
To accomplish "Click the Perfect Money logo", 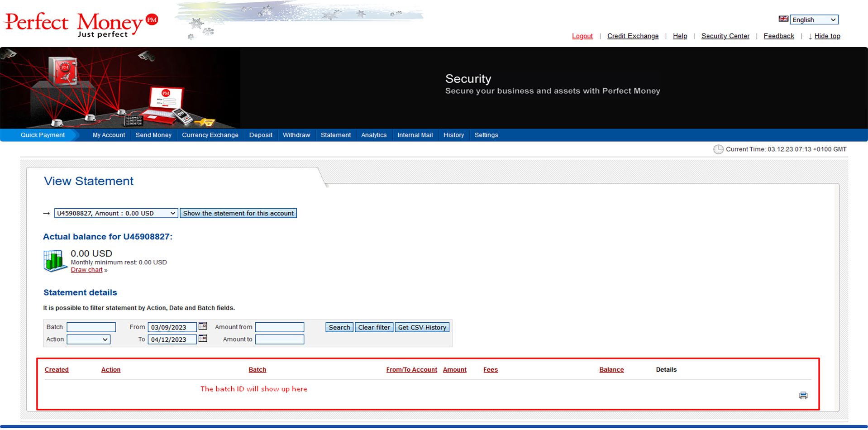I will point(81,25).
